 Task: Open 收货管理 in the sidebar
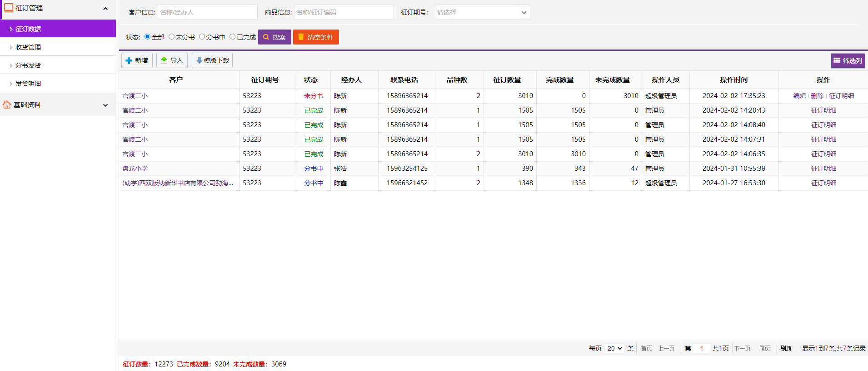point(58,47)
